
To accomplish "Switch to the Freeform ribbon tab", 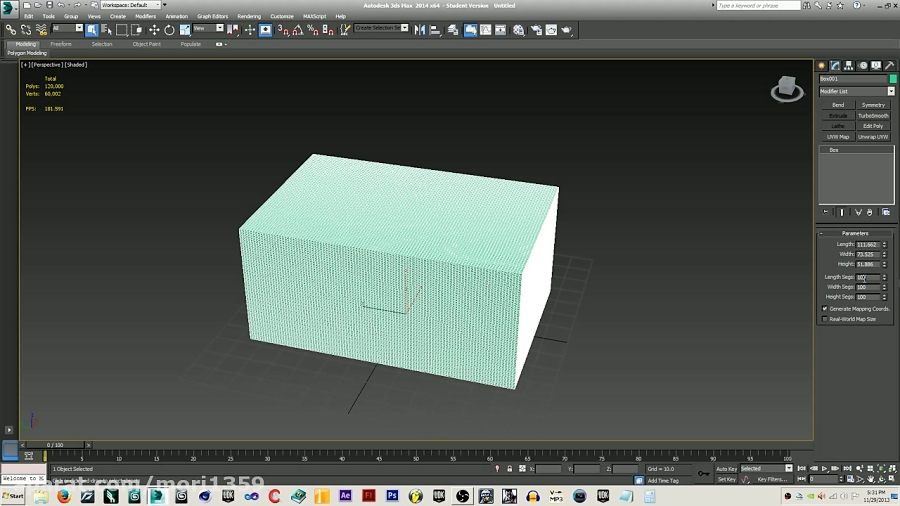I will (x=61, y=44).
